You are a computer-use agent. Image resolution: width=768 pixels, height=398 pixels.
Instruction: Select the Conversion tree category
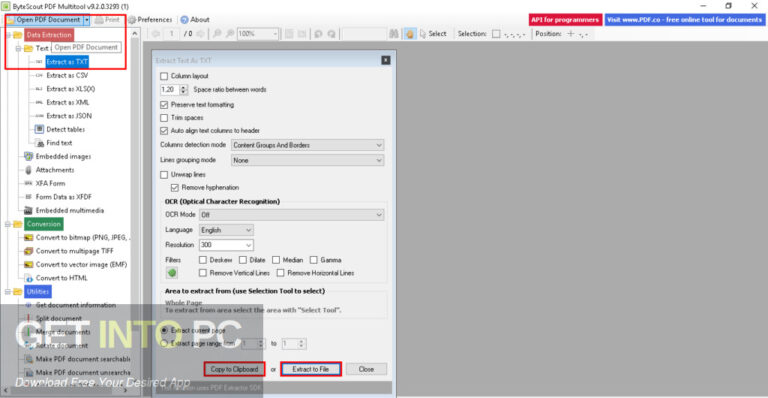click(x=44, y=224)
